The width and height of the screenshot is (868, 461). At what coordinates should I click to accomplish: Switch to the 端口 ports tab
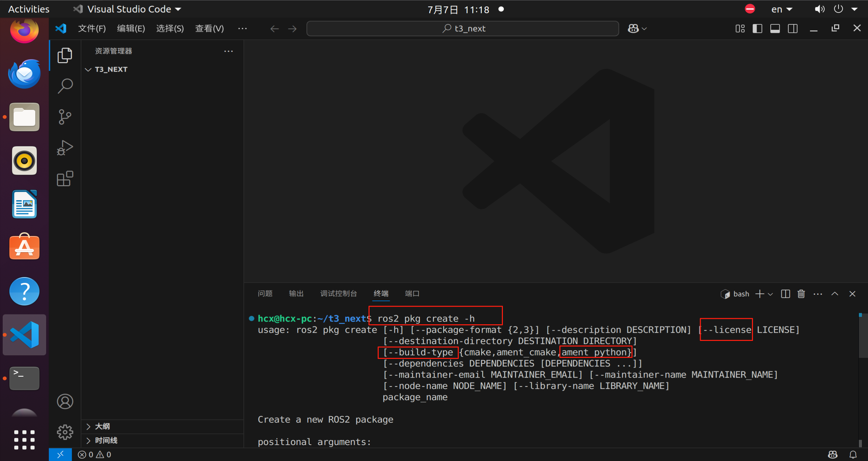coord(412,294)
